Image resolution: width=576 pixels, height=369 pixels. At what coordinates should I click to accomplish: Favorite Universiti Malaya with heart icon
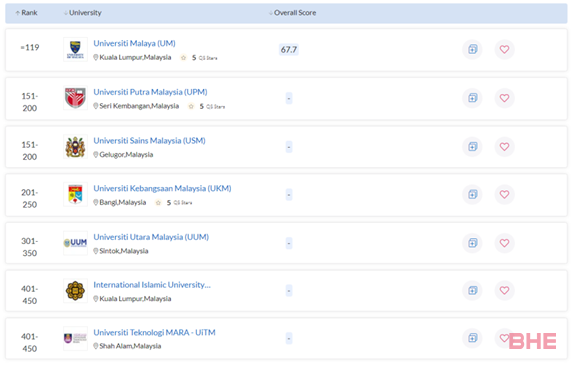tap(504, 49)
